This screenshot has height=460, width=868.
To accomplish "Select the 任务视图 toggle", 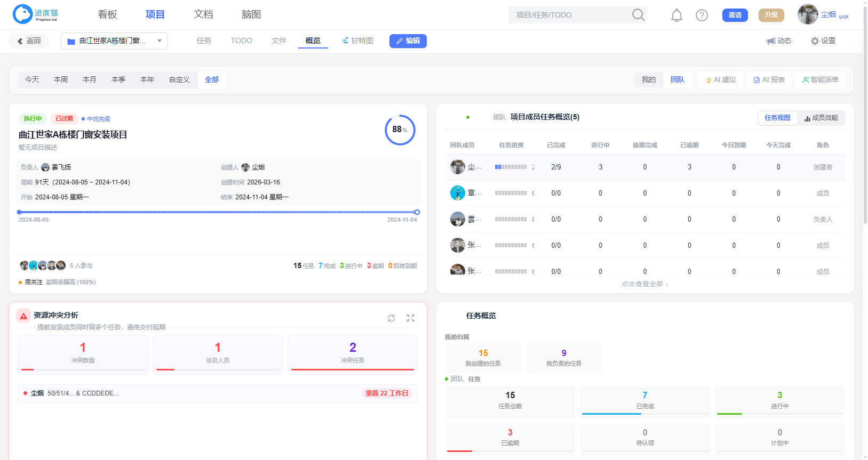I will (x=777, y=118).
